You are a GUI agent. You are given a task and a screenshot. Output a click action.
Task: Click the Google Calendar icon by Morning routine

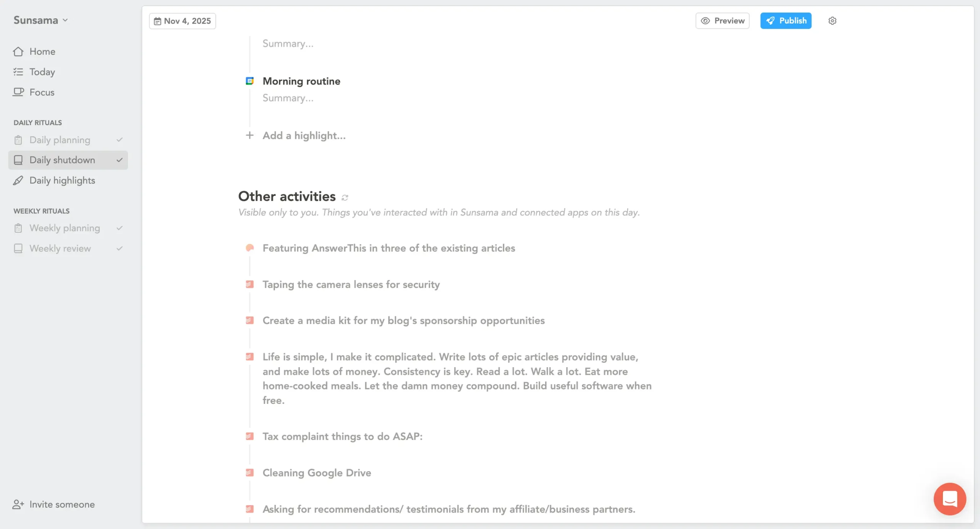pyautogui.click(x=250, y=81)
